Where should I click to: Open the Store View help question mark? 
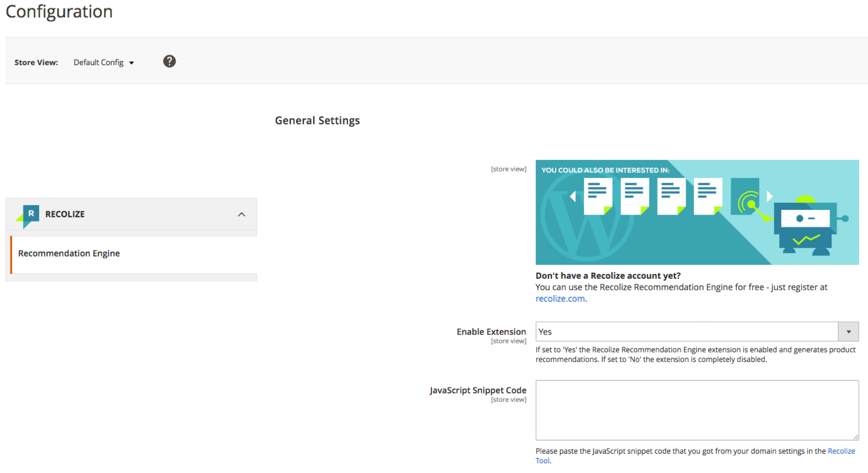[x=169, y=61]
